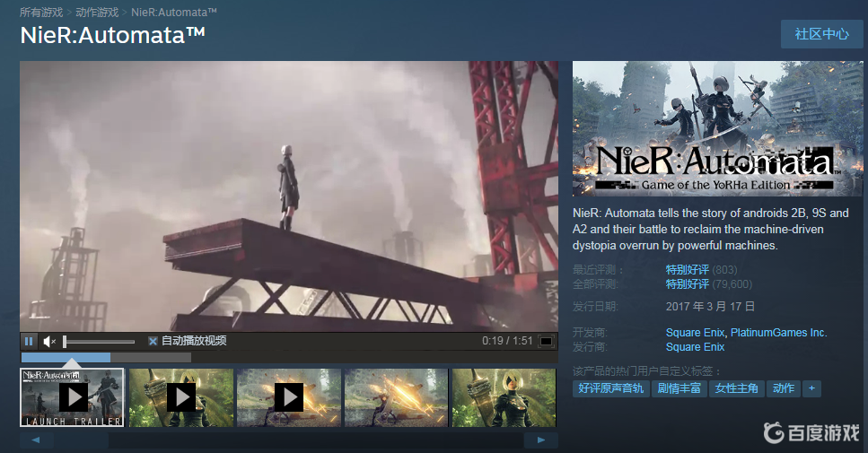
Task: Uncheck the 自动播放视频 autoplay checkbox
Action: pyautogui.click(x=153, y=341)
